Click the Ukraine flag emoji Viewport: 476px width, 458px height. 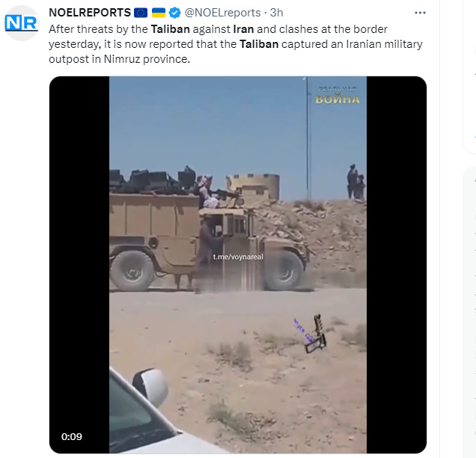tap(159, 13)
